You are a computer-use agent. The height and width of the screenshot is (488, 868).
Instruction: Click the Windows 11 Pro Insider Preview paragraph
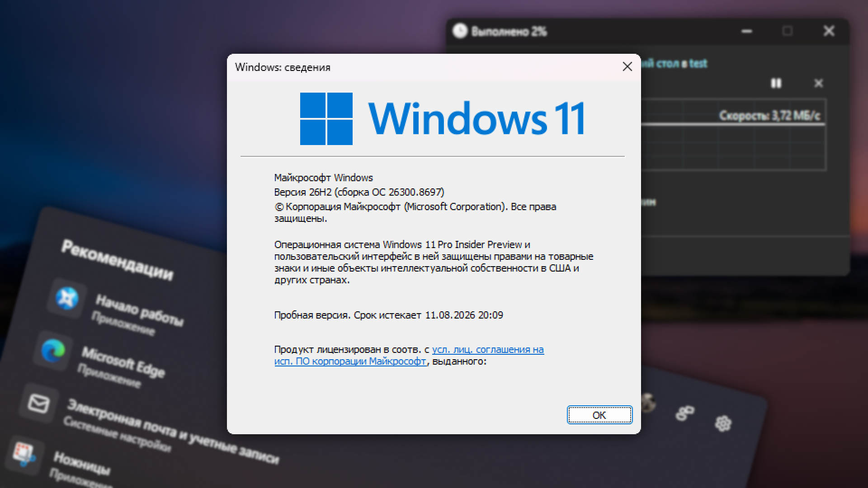click(434, 262)
